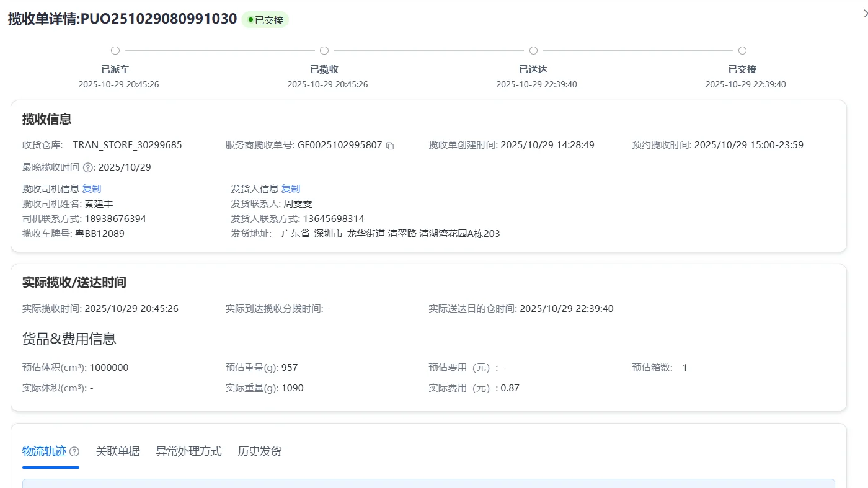
Task: Click the help icon next to 物流轨迹
Action: click(x=74, y=451)
